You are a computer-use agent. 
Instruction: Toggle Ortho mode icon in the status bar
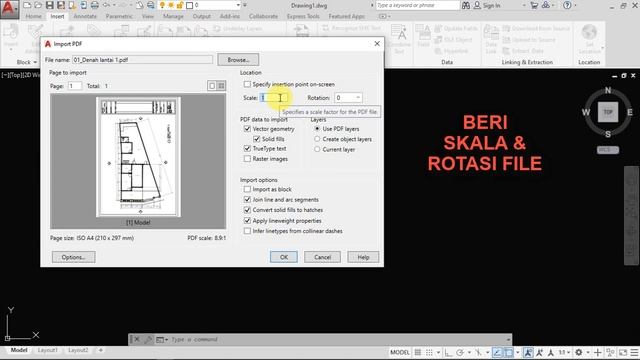click(448, 352)
